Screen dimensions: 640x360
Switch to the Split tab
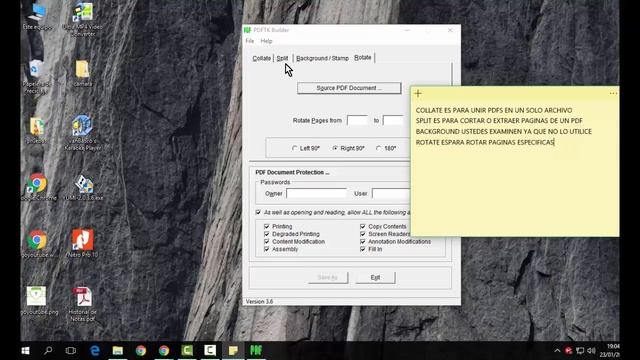tap(282, 58)
